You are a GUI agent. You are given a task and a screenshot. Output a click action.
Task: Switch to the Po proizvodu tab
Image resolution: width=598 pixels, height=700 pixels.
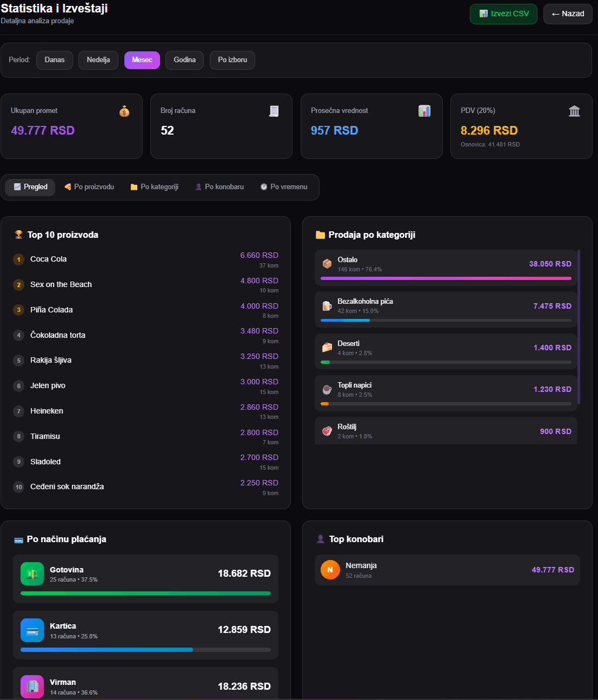pyautogui.click(x=89, y=187)
